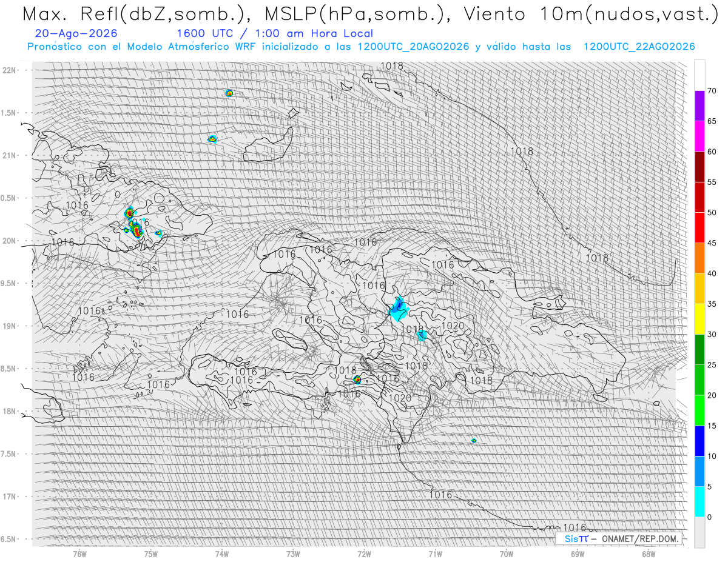Image resolution: width=728 pixels, height=562 pixels.
Task: Click the large cyan-blue reflectivity cell over Hispaniola
Action: click(399, 309)
